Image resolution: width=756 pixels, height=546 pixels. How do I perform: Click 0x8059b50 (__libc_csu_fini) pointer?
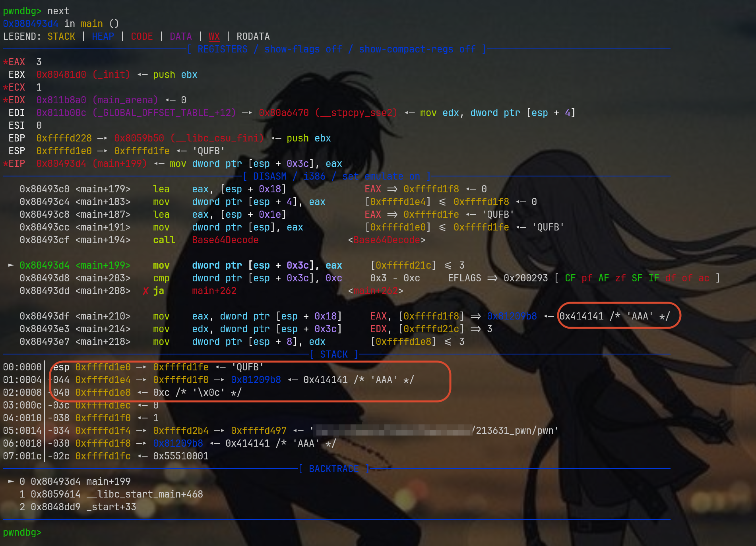point(189,138)
